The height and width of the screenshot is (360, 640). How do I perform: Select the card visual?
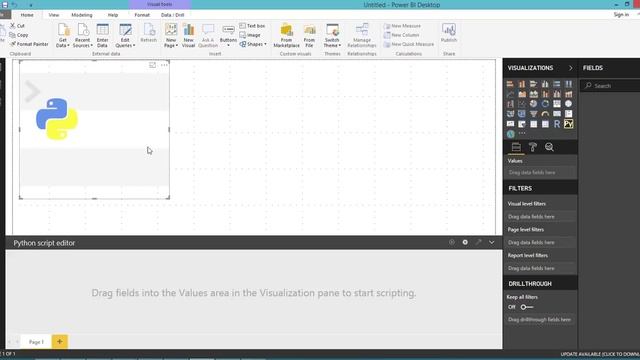[x=557, y=114]
